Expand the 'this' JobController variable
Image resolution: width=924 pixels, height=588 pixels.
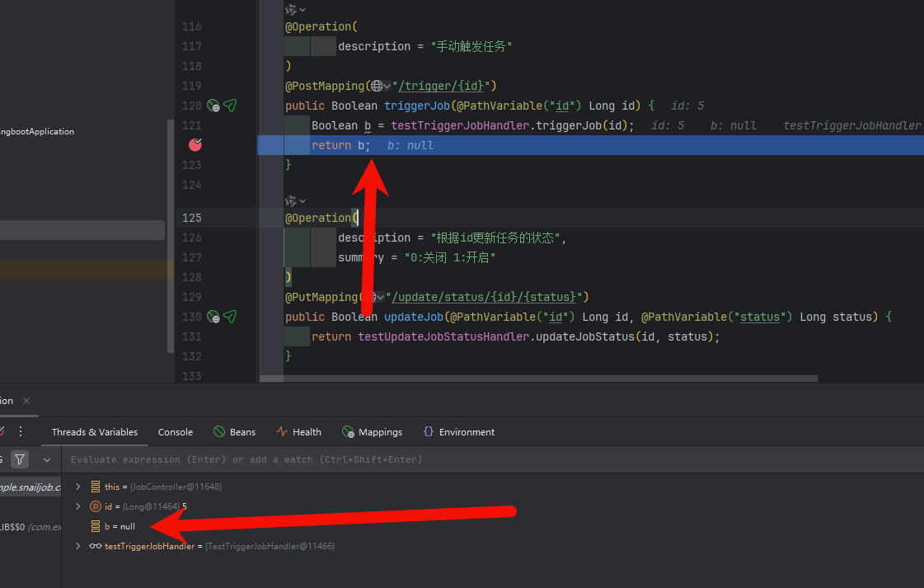pos(78,487)
